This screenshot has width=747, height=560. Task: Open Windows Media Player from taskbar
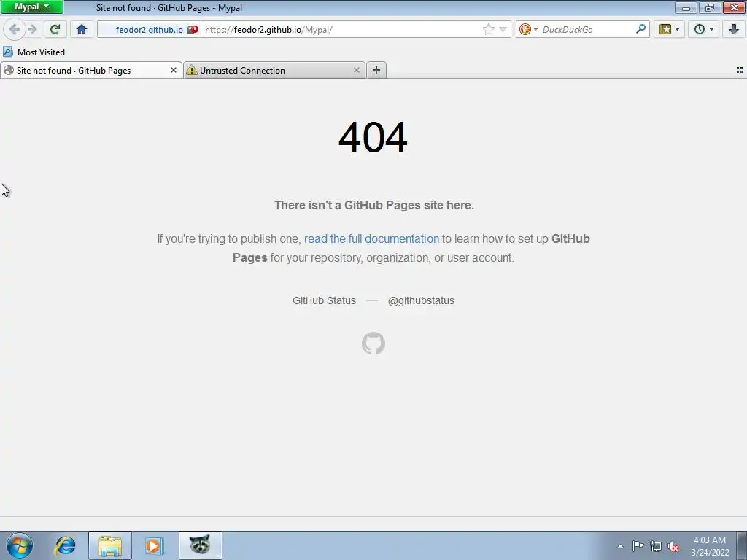[155, 545]
